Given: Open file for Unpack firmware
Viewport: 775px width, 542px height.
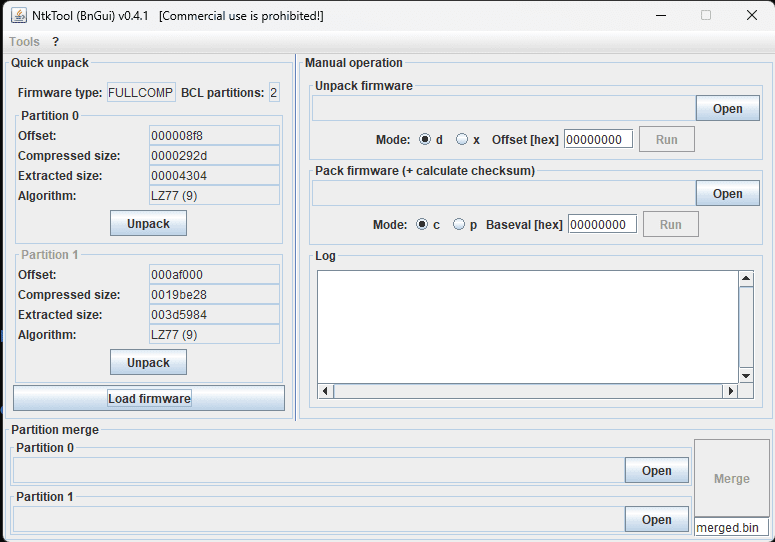Looking at the screenshot, I should (x=727, y=109).
